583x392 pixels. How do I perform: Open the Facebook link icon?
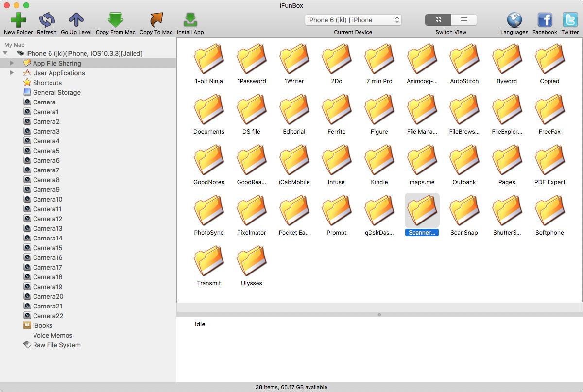coord(545,20)
